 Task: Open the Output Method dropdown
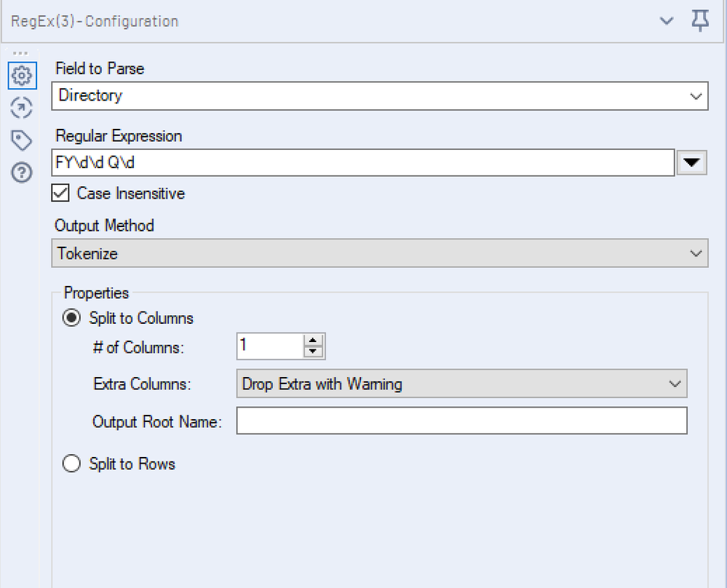click(x=379, y=254)
